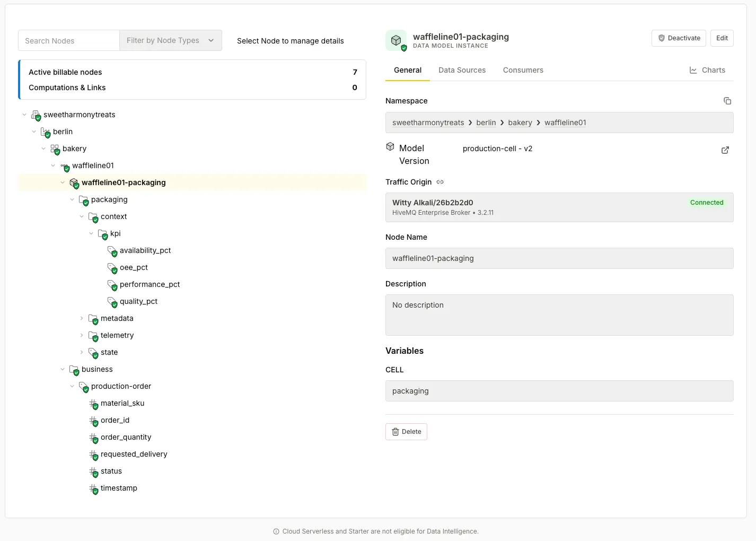Image resolution: width=756 pixels, height=541 pixels.
Task: Click the Edit button
Action: [722, 38]
